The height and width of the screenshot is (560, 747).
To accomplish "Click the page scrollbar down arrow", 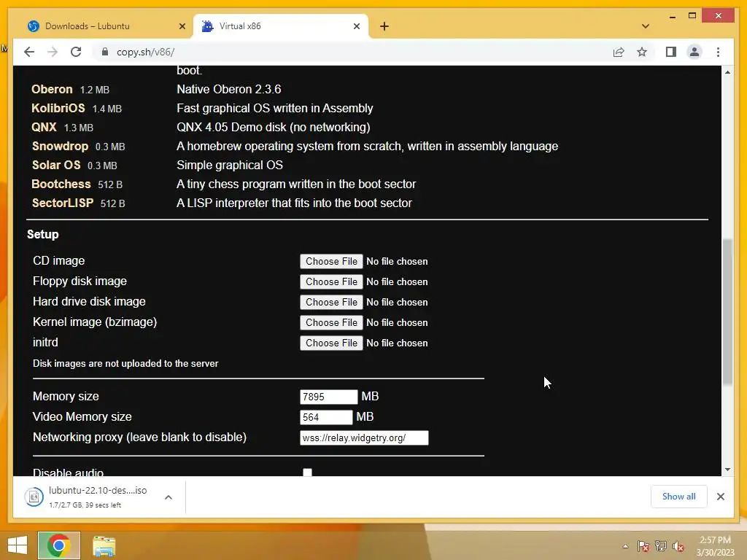I will (x=727, y=470).
